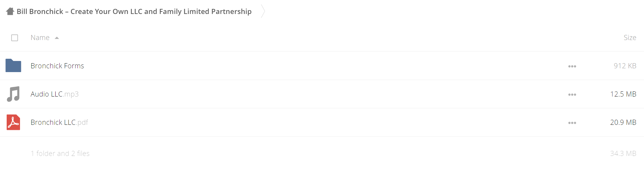
Task: Open the Bronchick LLC.pdf file link
Action: pyautogui.click(x=59, y=122)
